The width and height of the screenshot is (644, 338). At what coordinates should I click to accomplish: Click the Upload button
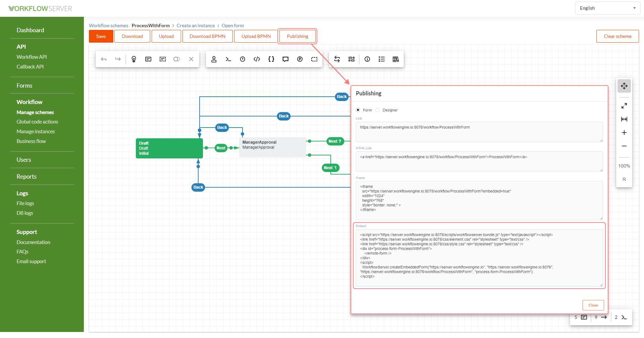click(x=166, y=36)
